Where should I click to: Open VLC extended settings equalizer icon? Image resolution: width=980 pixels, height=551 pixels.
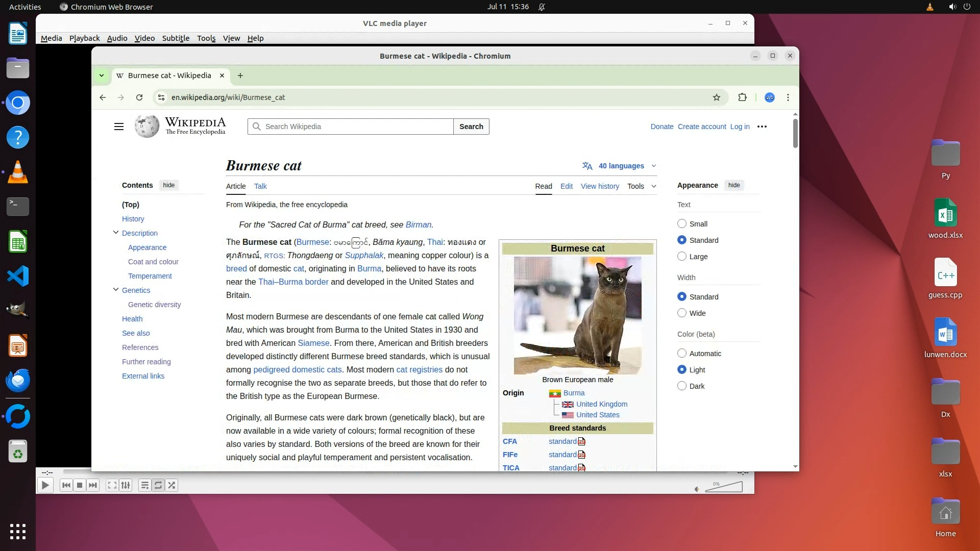tap(126, 485)
